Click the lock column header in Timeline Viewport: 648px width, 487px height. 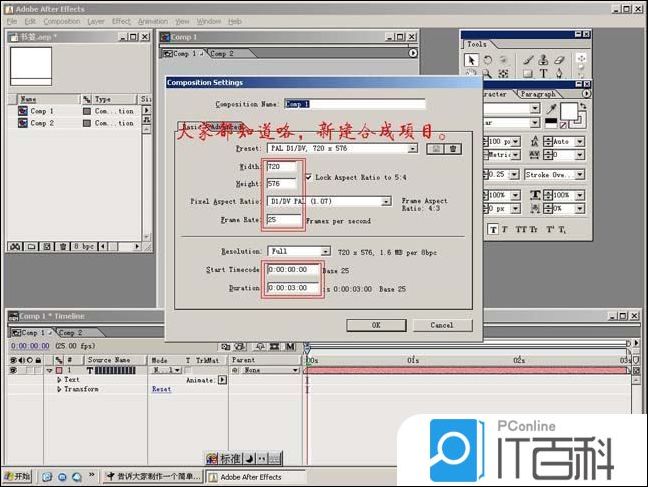pos(38,360)
